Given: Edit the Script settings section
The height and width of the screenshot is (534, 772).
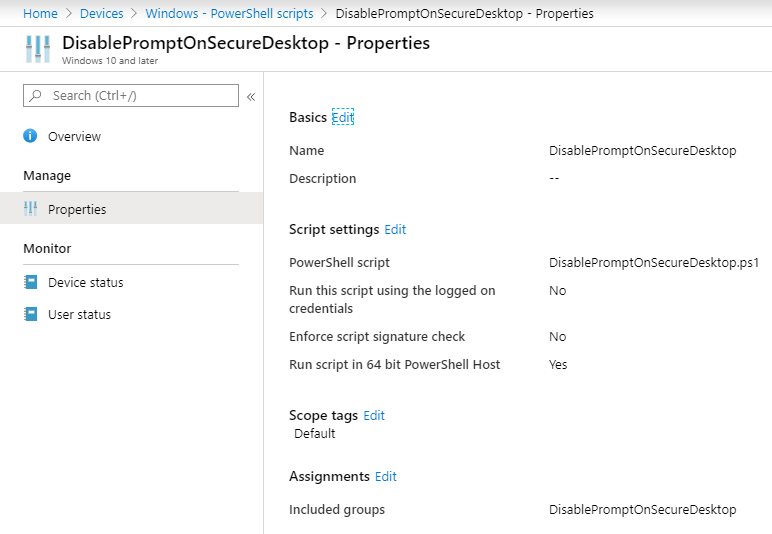Looking at the screenshot, I should pos(395,229).
